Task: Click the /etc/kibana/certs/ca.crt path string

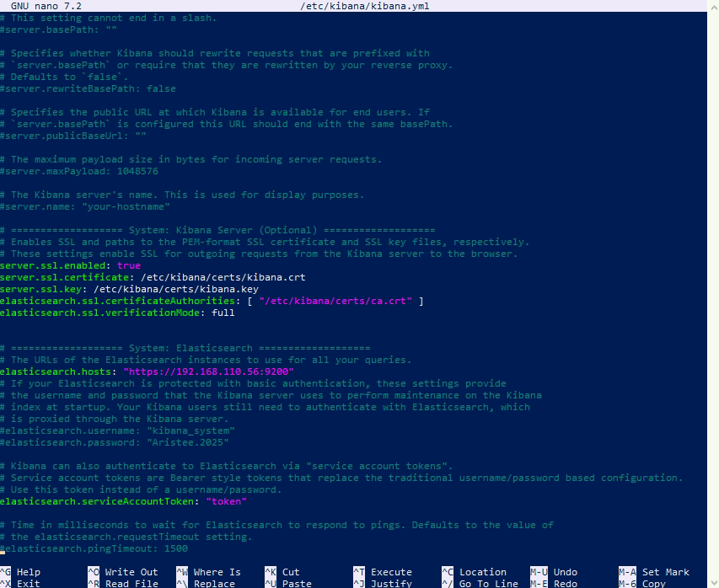Action: 335,301
